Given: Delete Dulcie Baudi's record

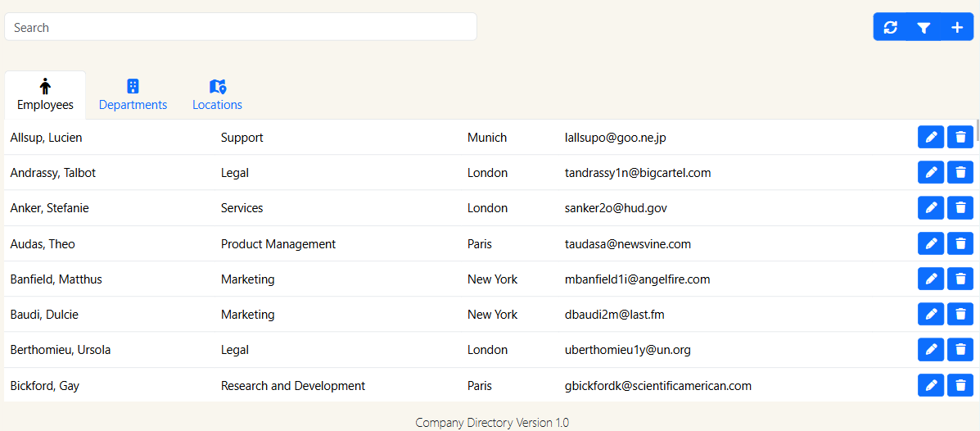Looking at the screenshot, I should tap(960, 314).
